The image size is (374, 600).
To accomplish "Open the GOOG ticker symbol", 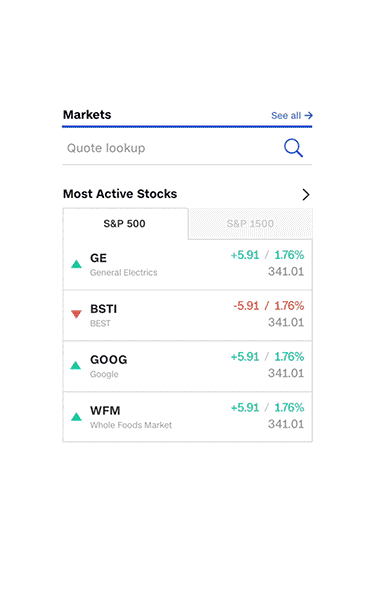I will tap(109, 360).
